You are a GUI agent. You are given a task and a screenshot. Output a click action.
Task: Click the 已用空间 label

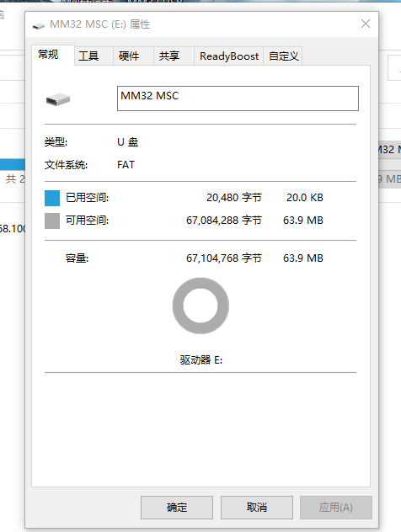click(88, 198)
